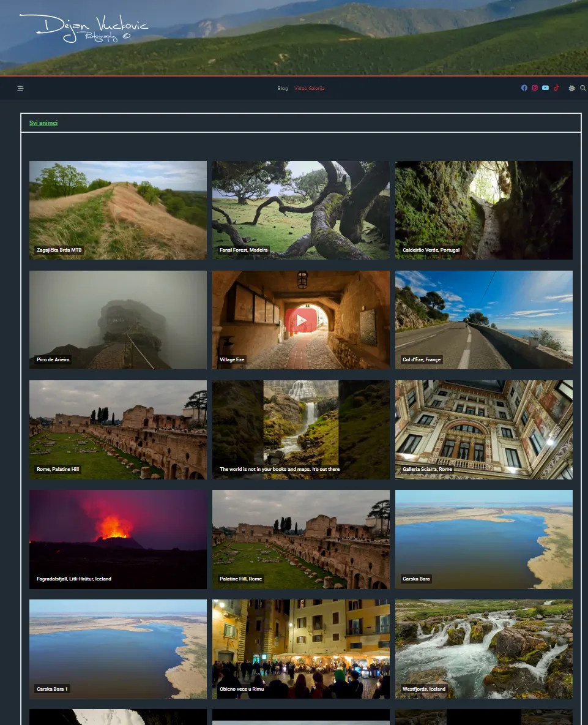Click the Galleria Sciarra, Rome caption
Image resolution: width=588 pixels, height=725 pixels.
427,469
